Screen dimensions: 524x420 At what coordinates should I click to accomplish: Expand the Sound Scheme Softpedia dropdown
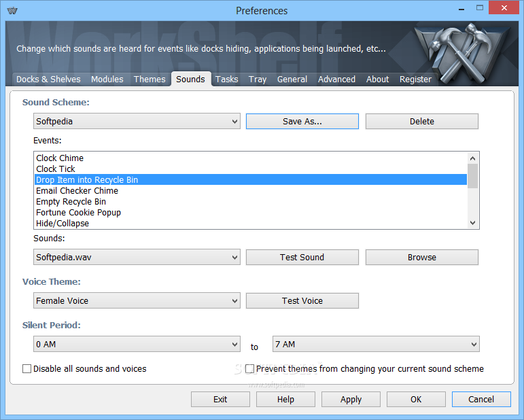pyautogui.click(x=137, y=121)
